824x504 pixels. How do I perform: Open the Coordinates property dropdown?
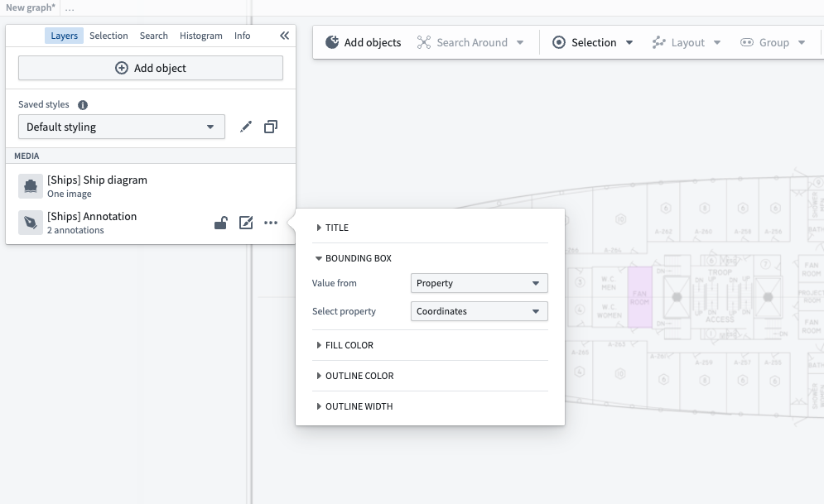tap(479, 311)
